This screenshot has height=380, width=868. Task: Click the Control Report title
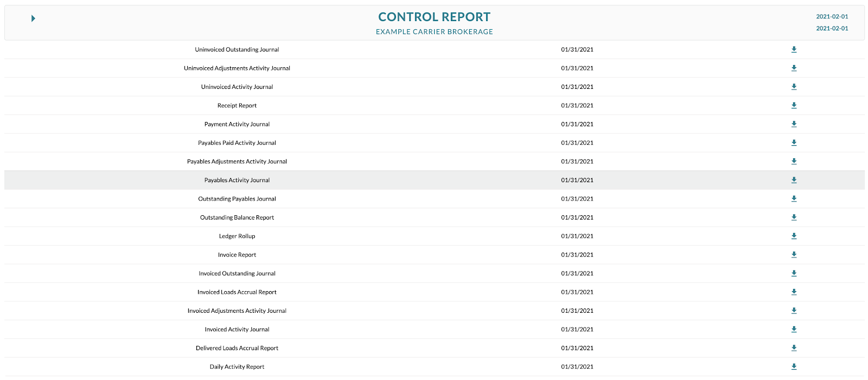pyautogui.click(x=434, y=17)
